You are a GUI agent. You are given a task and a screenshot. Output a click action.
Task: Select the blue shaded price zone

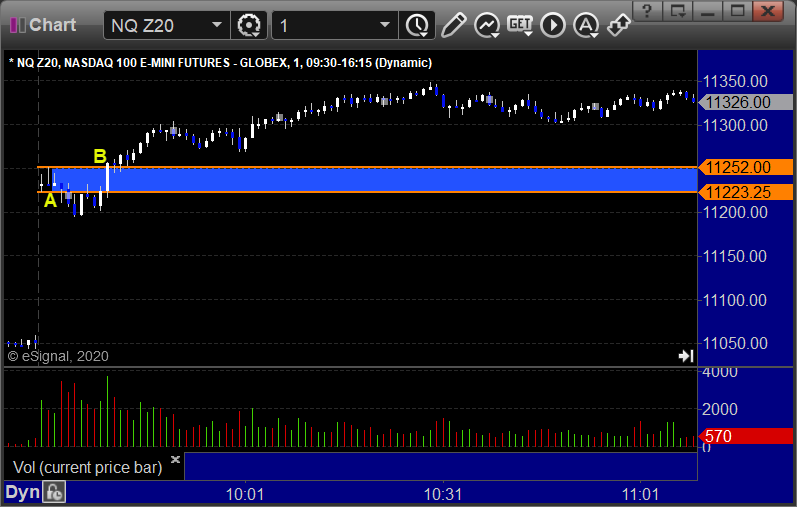coord(375,180)
